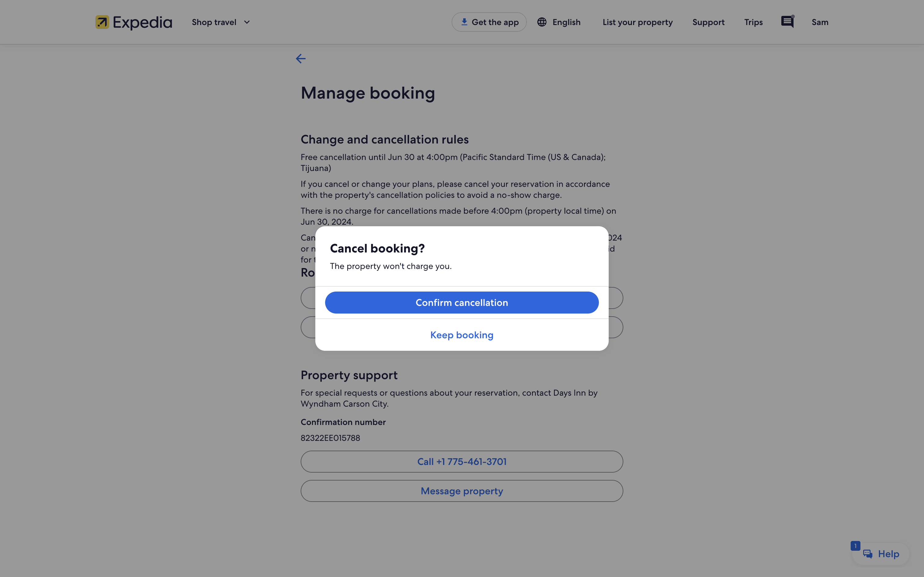Open Shop travel menu
Image resolution: width=924 pixels, height=577 pixels.
tap(214, 22)
